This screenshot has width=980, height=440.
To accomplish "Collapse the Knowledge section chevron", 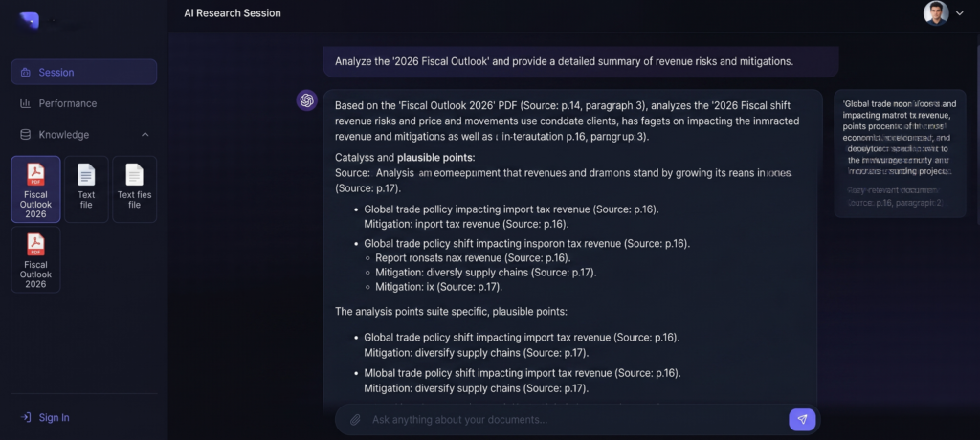I will pos(145,134).
